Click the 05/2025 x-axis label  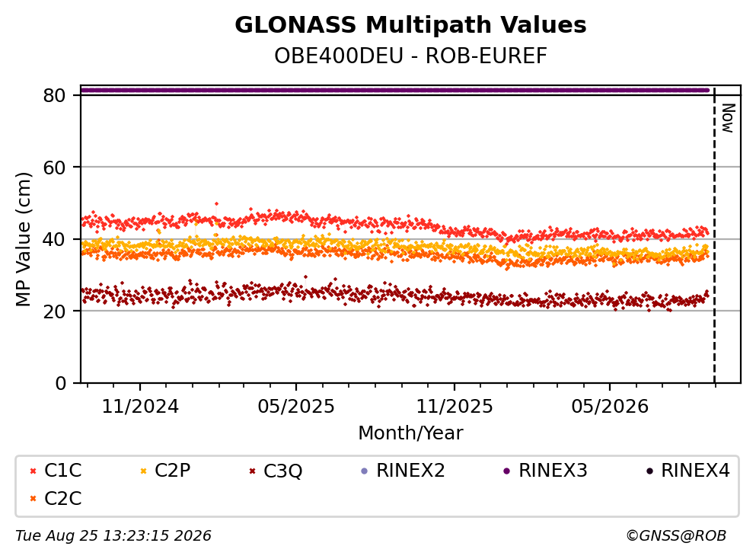click(296, 407)
